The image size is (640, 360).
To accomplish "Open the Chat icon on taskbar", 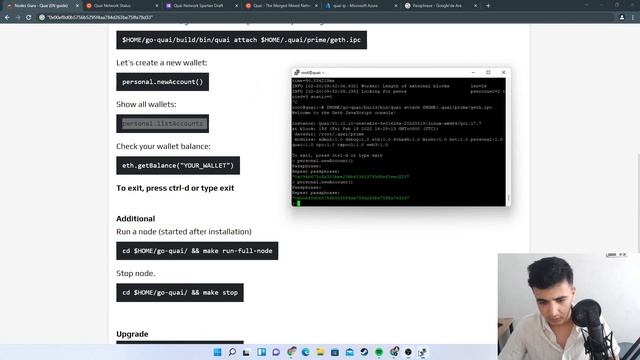I will click(x=276, y=352).
